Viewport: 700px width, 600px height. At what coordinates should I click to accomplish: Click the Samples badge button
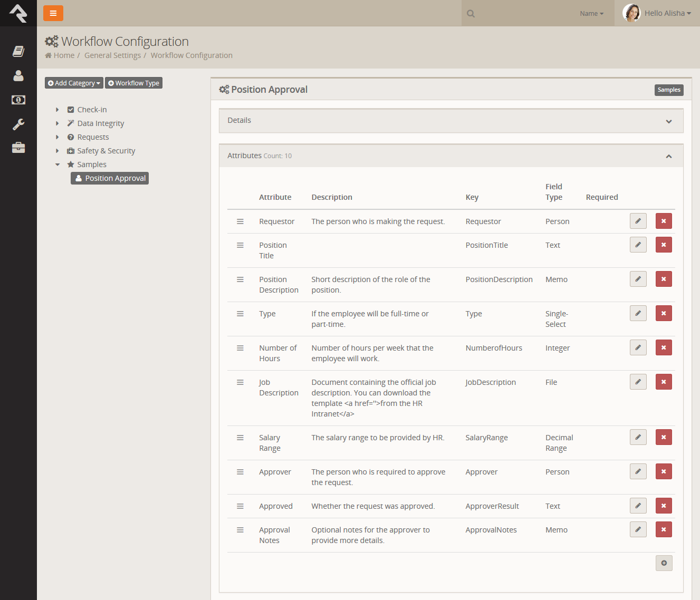pyautogui.click(x=669, y=90)
